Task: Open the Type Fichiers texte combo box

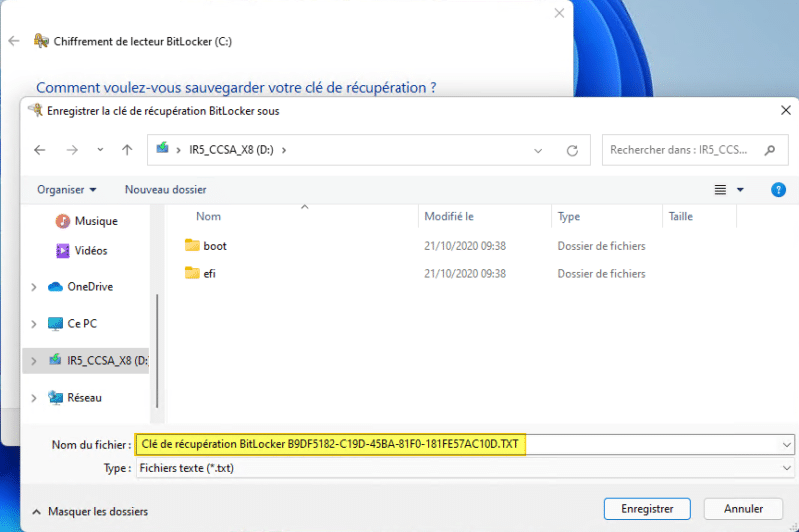Action: pos(464,468)
